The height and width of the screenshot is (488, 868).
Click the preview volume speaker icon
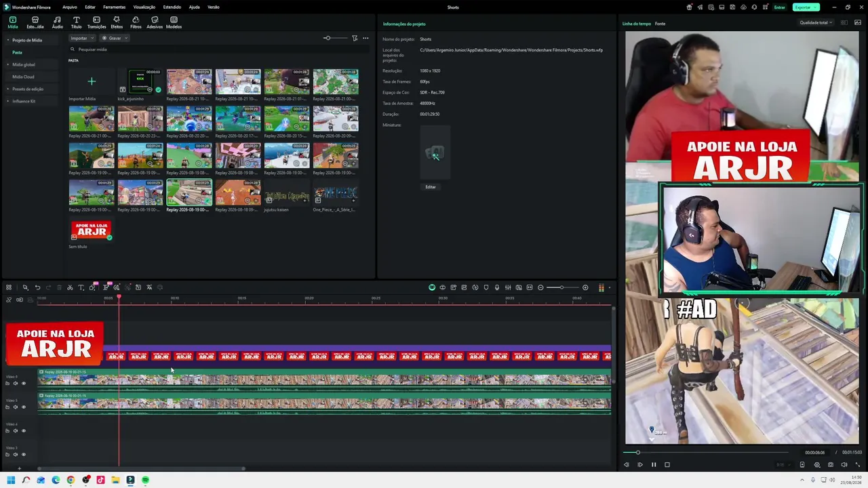[844, 465]
